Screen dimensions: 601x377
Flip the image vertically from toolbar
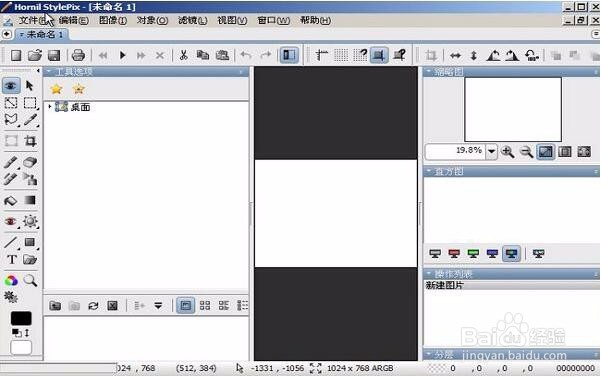pyautogui.click(x=474, y=56)
